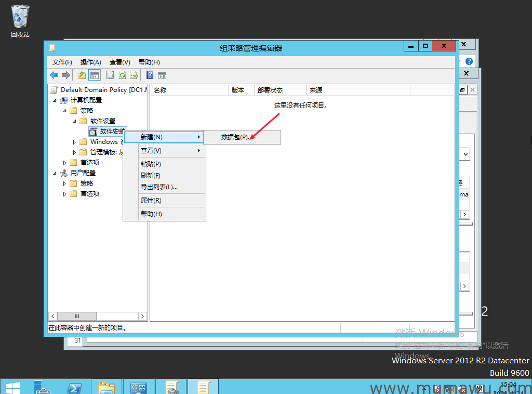The height and width of the screenshot is (394, 532).
Task: Collapse the 计算机配置 tree node
Action: pos(55,100)
